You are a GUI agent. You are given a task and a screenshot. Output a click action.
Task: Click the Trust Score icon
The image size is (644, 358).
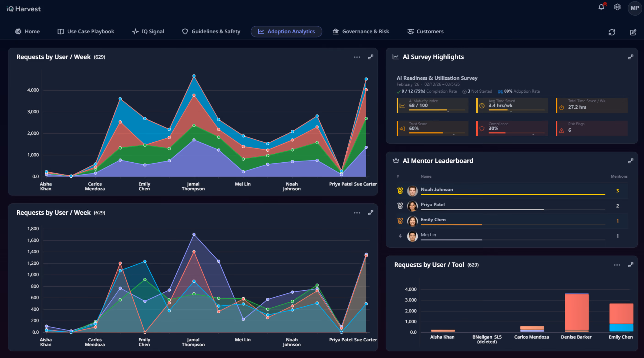pos(402,129)
